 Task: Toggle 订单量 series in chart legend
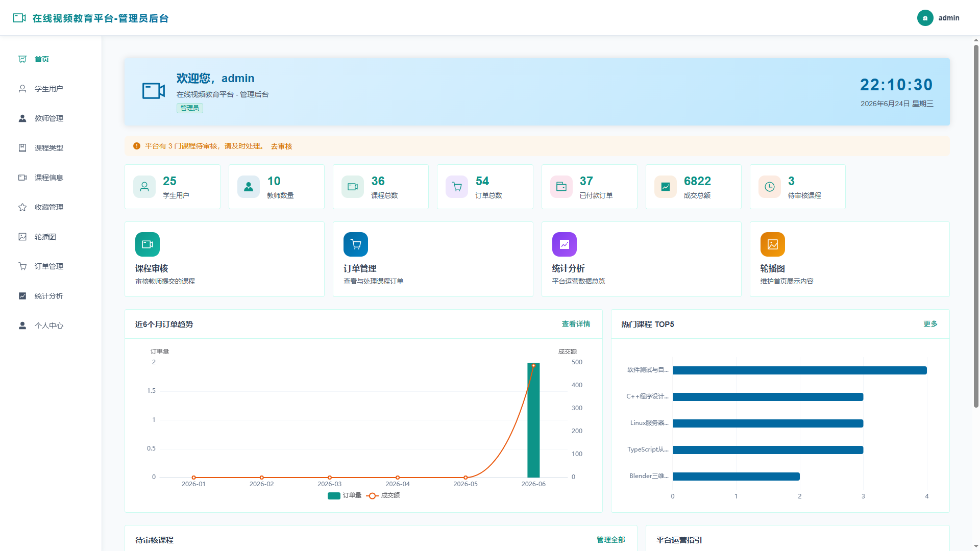pos(345,495)
